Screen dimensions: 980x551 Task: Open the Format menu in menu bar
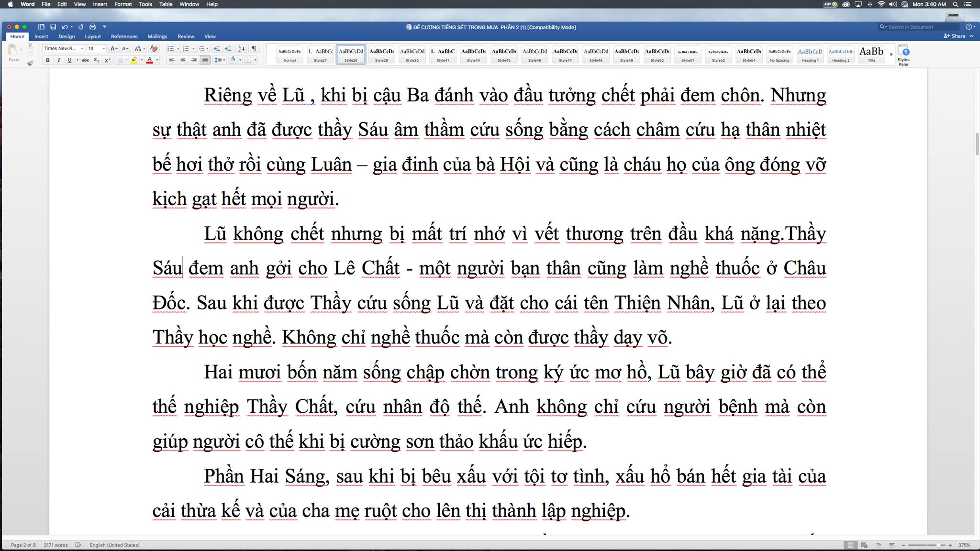(123, 4)
